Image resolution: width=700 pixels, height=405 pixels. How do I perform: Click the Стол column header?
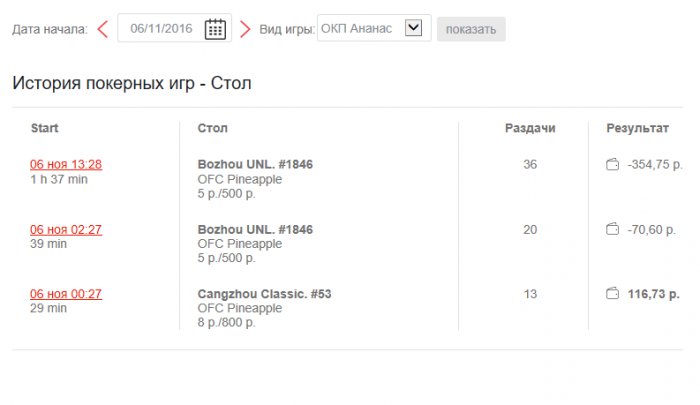tap(213, 128)
